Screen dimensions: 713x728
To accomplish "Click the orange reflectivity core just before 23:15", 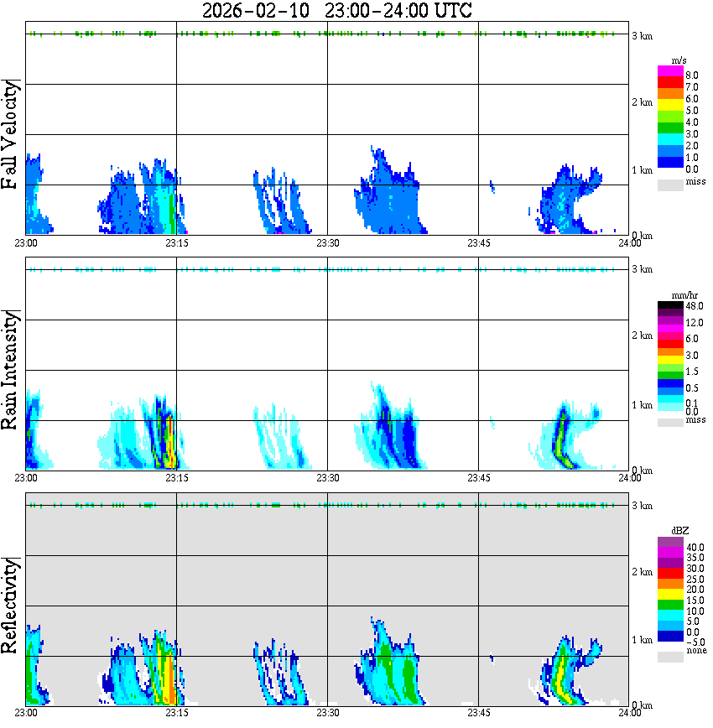I will point(172,680).
